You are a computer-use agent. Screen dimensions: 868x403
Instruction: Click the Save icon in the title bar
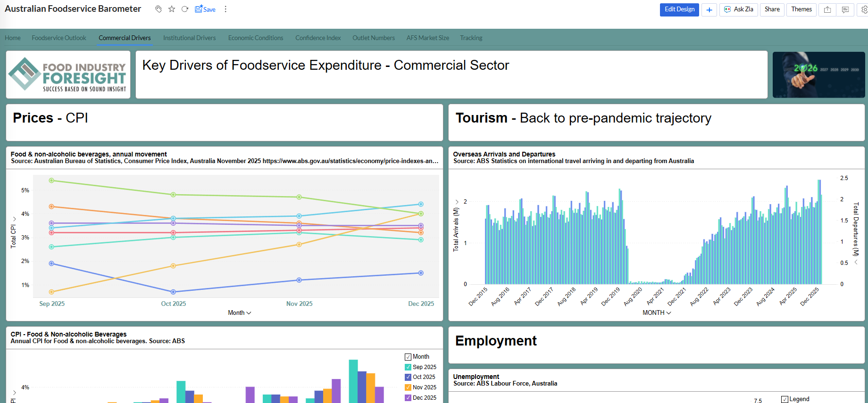pyautogui.click(x=205, y=9)
